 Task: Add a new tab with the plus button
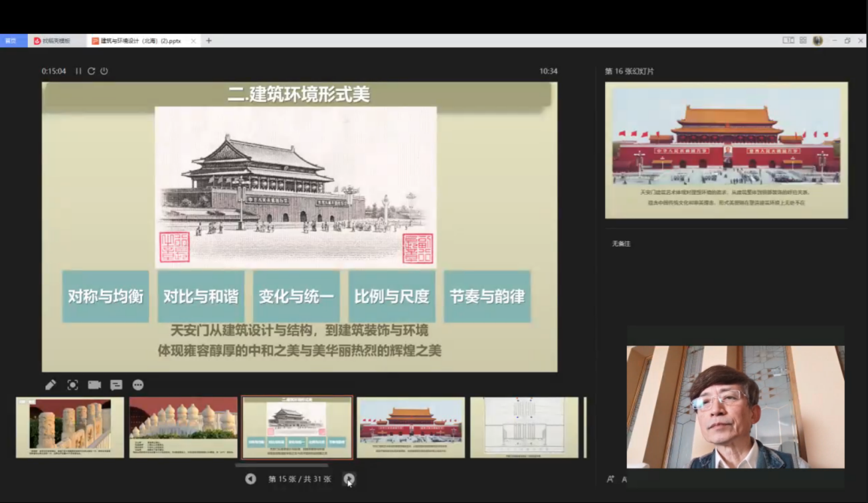pyautogui.click(x=209, y=41)
